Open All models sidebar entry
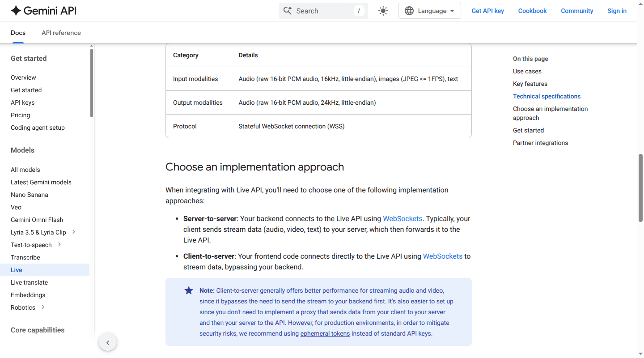 tap(25, 170)
